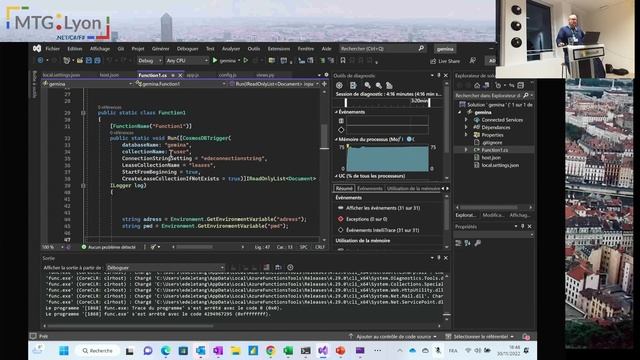Select the Résumé tab in diagnostics
640x360 pixels.
(344, 188)
